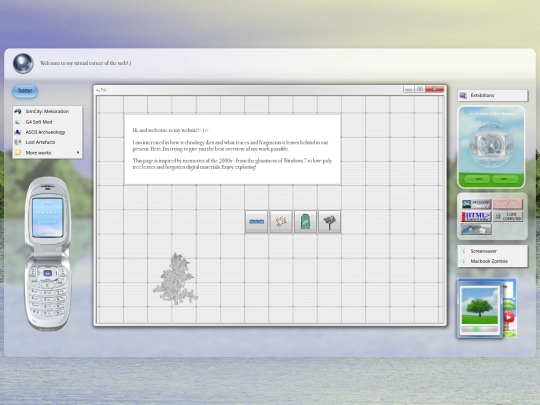Click the blue banner tile icon

point(256,221)
